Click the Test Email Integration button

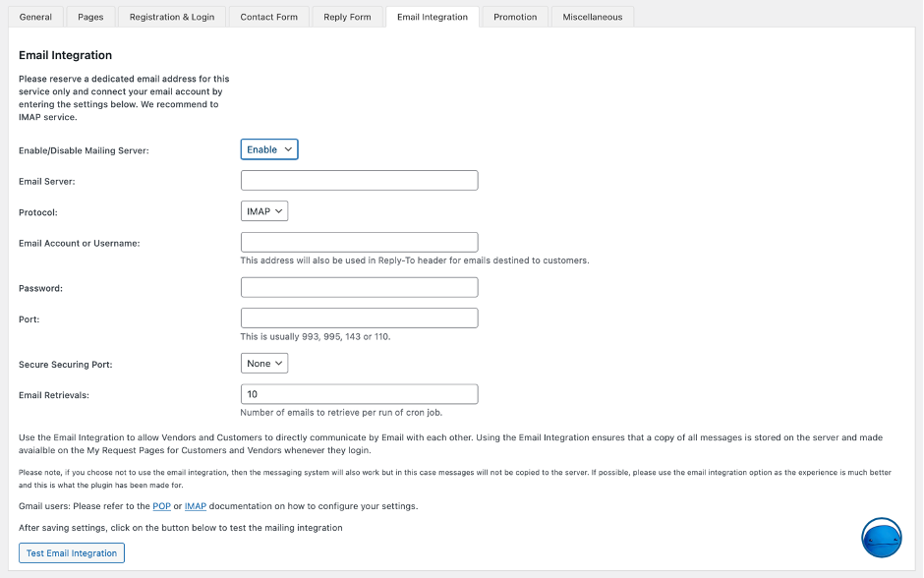click(x=72, y=553)
